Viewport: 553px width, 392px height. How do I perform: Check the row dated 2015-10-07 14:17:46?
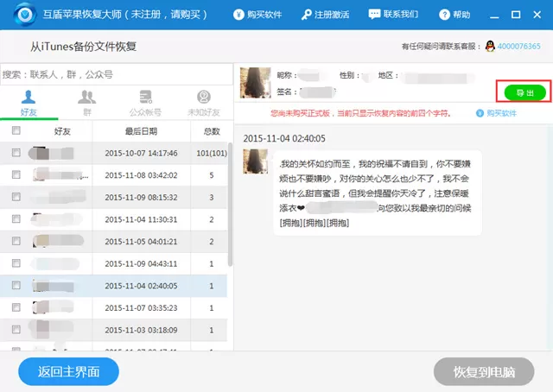tap(16, 152)
